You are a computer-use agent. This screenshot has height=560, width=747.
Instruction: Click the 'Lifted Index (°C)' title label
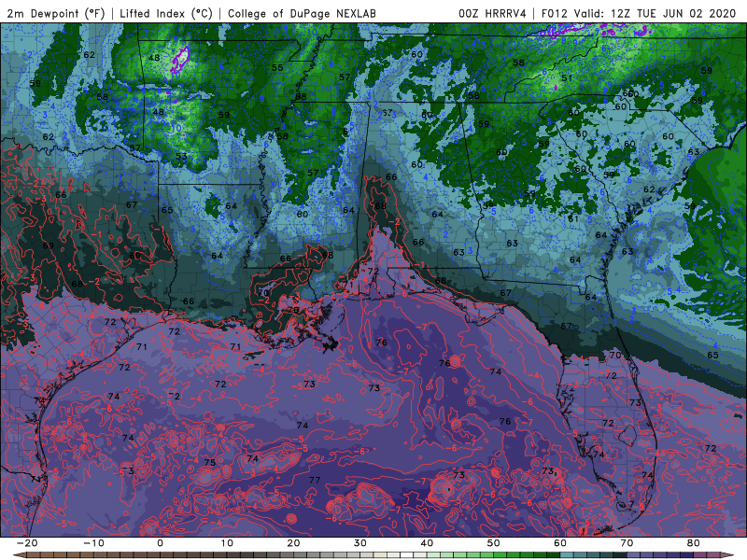166,13
